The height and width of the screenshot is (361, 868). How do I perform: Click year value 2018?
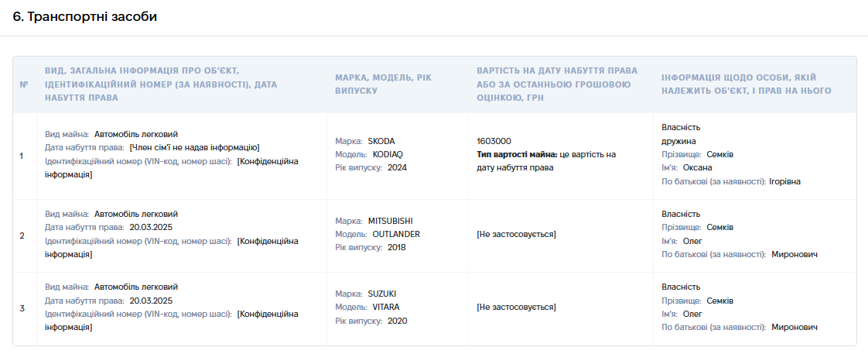coord(397,247)
